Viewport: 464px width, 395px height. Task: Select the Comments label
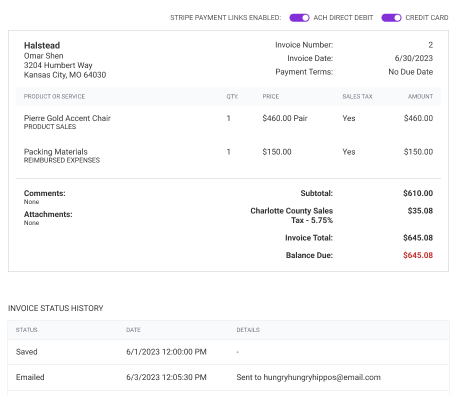point(45,193)
